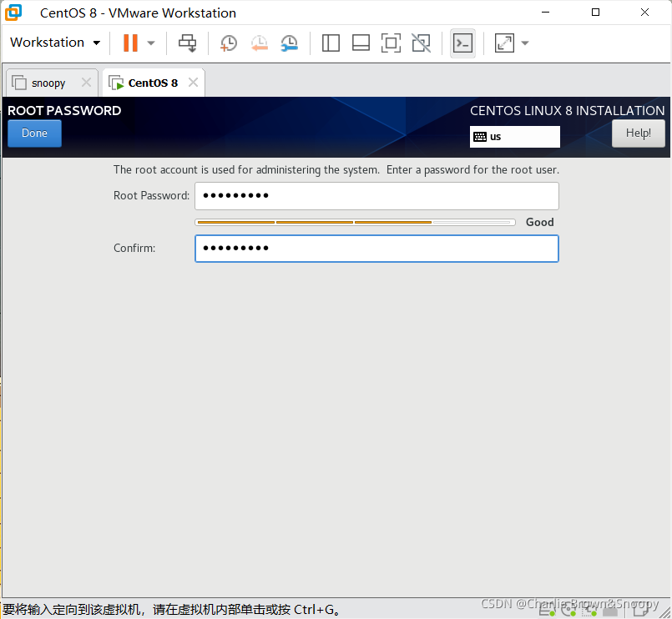Click the ROOT PASSWORD heading

click(64, 110)
